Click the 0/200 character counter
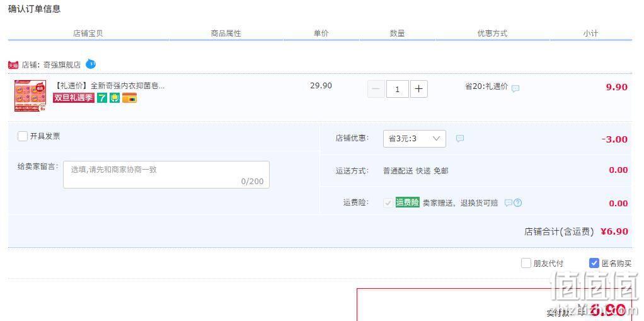 (x=252, y=181)
